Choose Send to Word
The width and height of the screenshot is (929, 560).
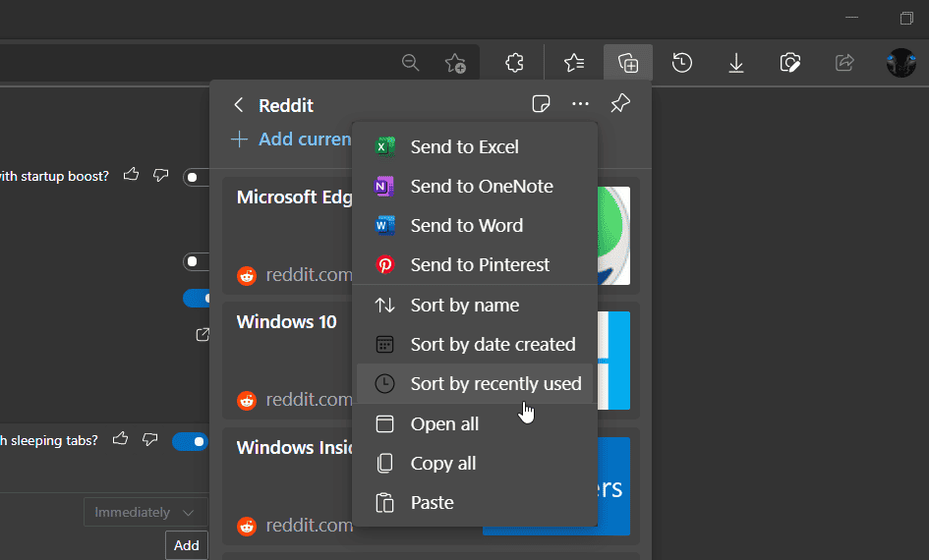(x=475, y=226)
